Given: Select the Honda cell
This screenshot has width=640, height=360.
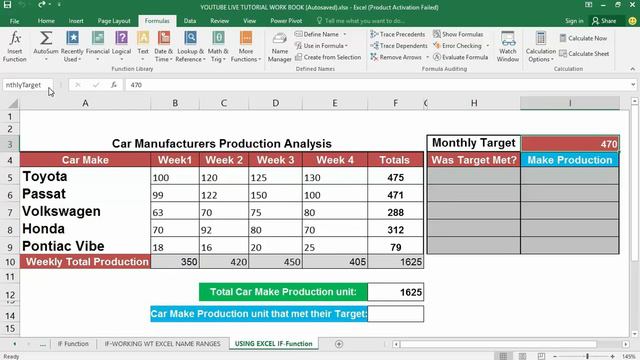Looking at the screenshot, I should click(85, 229).
